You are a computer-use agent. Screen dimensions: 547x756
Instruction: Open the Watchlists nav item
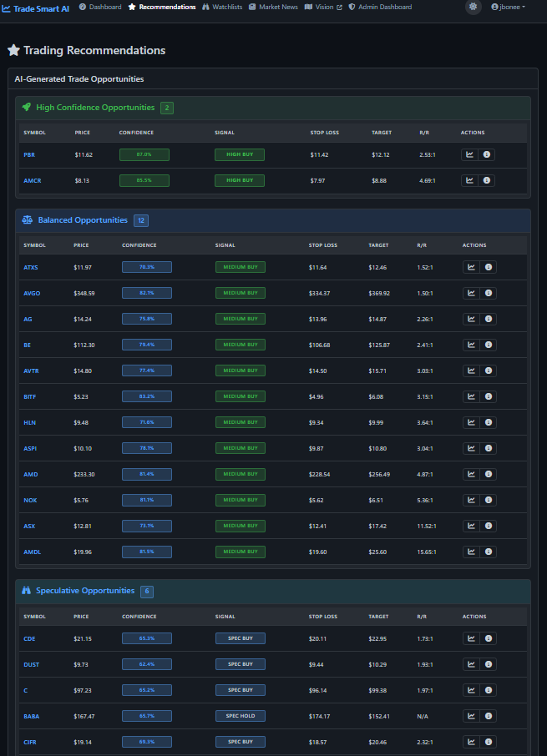[x=222, y=7]
